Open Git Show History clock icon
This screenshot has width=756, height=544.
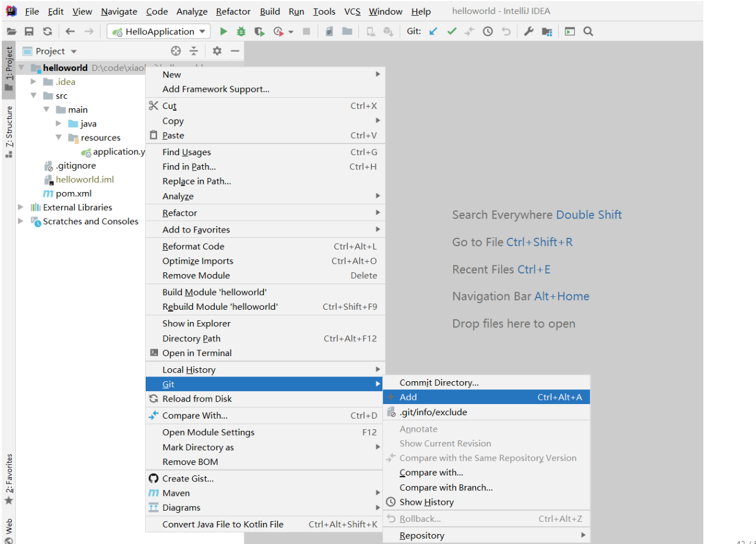coord(488,32)
